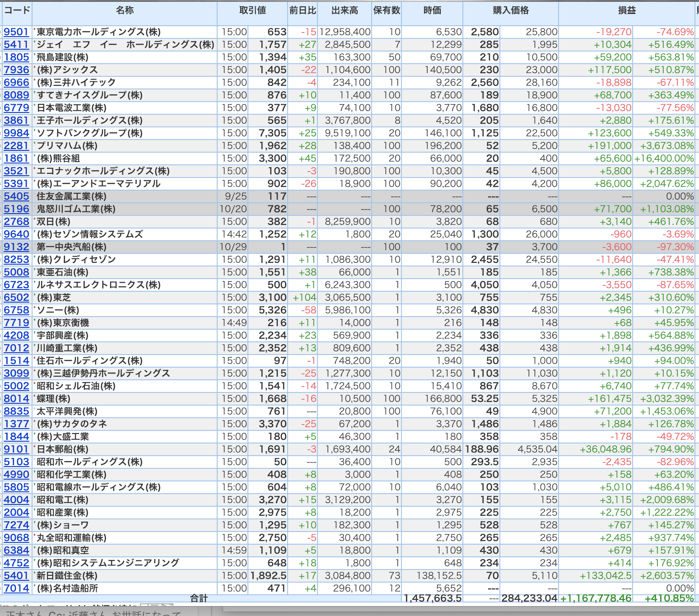Click code link 4752
Screen dimensions: 699x616
pos(16,563)
